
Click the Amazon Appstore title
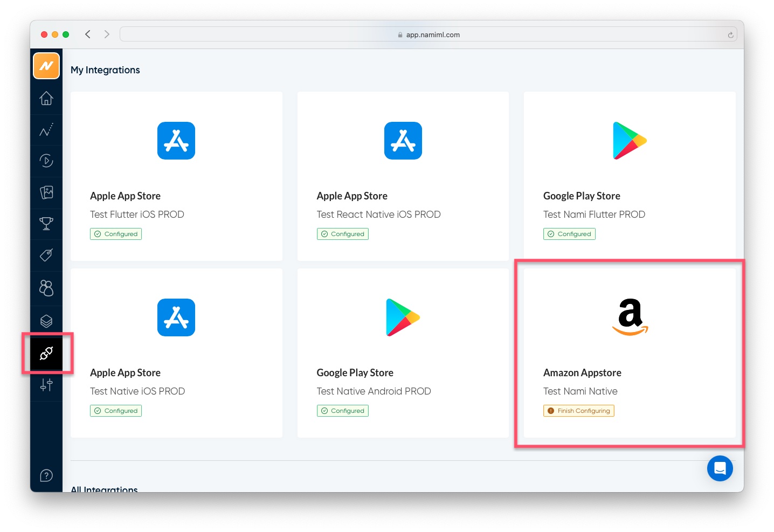582,373
